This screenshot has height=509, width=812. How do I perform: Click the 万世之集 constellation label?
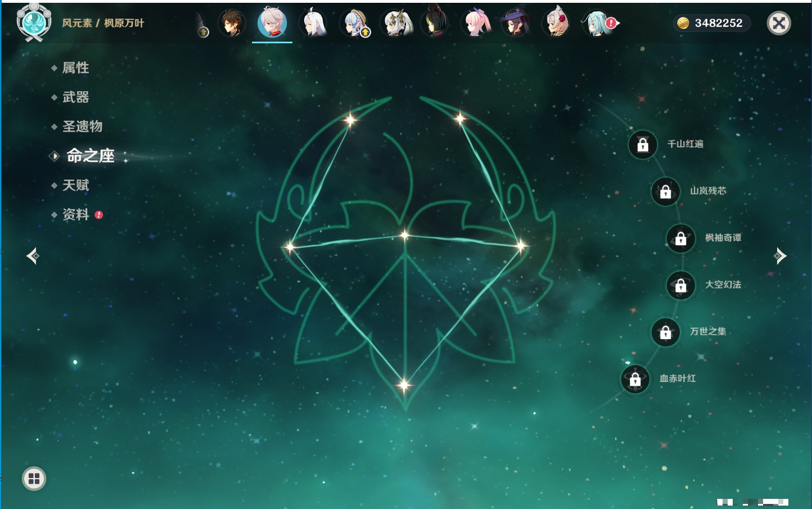coord(709,331)
